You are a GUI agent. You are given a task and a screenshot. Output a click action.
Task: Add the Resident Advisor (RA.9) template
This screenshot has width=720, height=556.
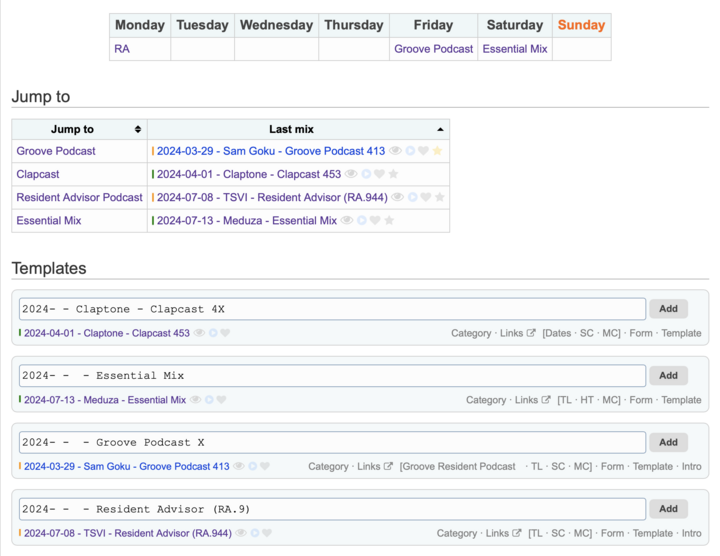668,509
